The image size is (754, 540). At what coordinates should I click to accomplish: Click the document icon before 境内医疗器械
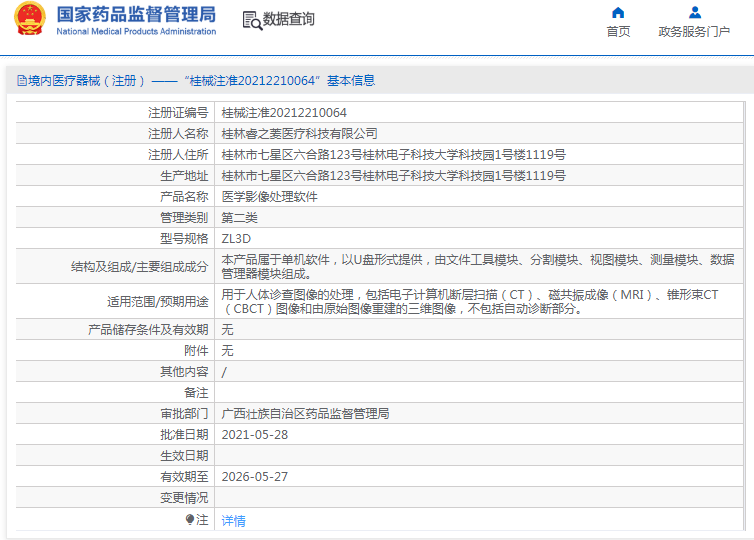pos(22,80)
